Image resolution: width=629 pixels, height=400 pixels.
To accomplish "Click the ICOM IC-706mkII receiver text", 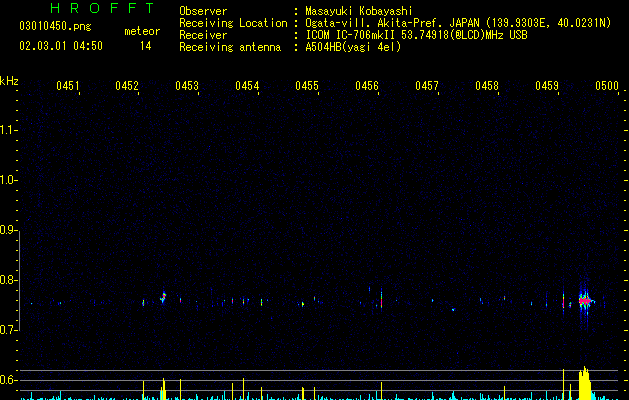I will (416, 35).
